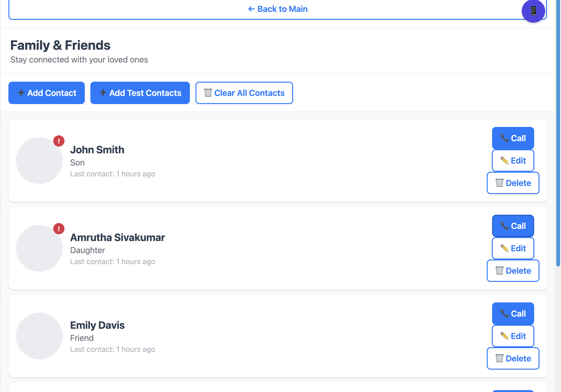Edit Amrutha Sivakumar's contact

513,248
